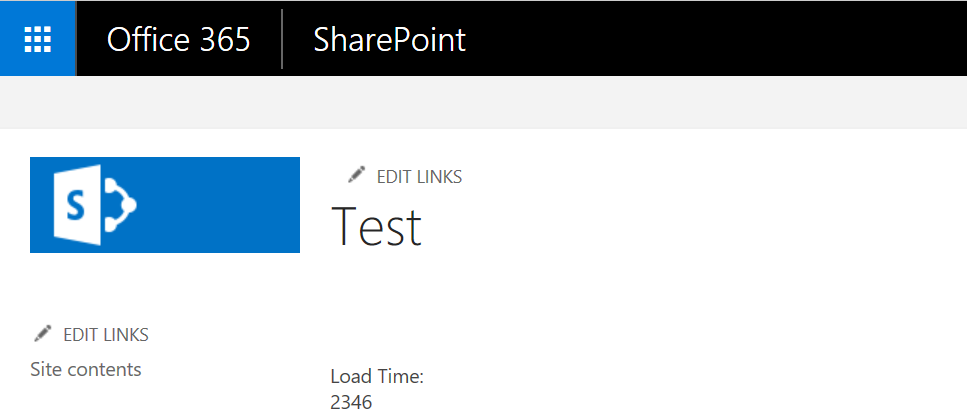The height and width of the screenshot is (419, 967).
Task: Open Site contents in the left navigation
Action: tap(86, 369)
